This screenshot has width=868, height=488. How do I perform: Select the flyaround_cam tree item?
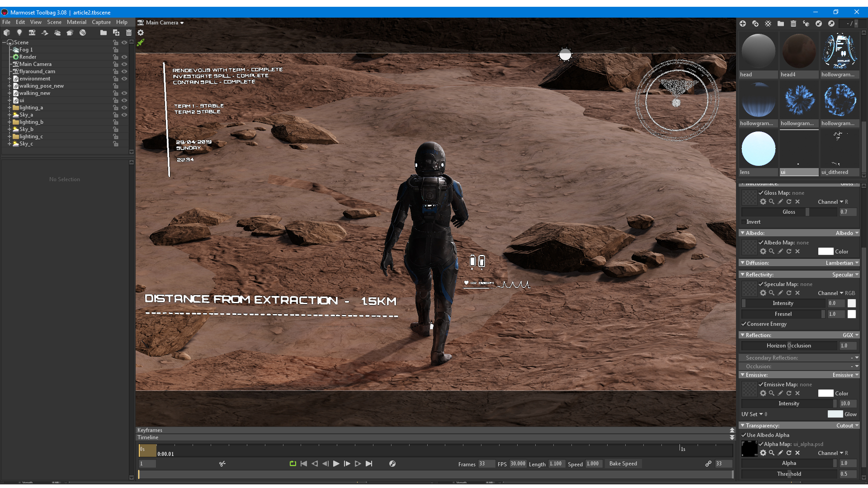pos(37,71)
